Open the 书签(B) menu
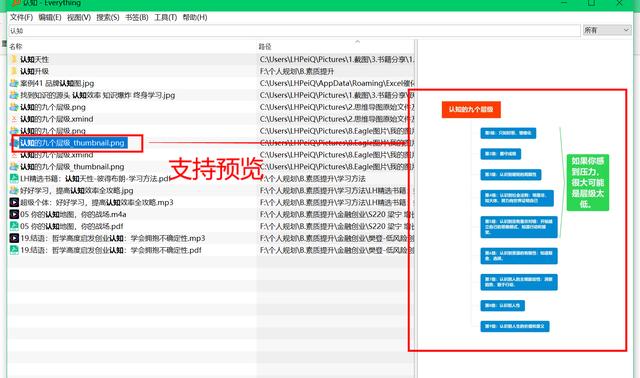The width and height of the screenshot is (640, 378). (x=137, y=17)
